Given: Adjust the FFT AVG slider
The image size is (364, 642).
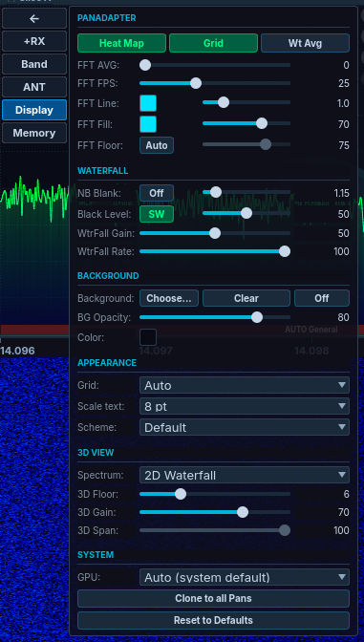Looking at the screenshot, I should point(215,65).
